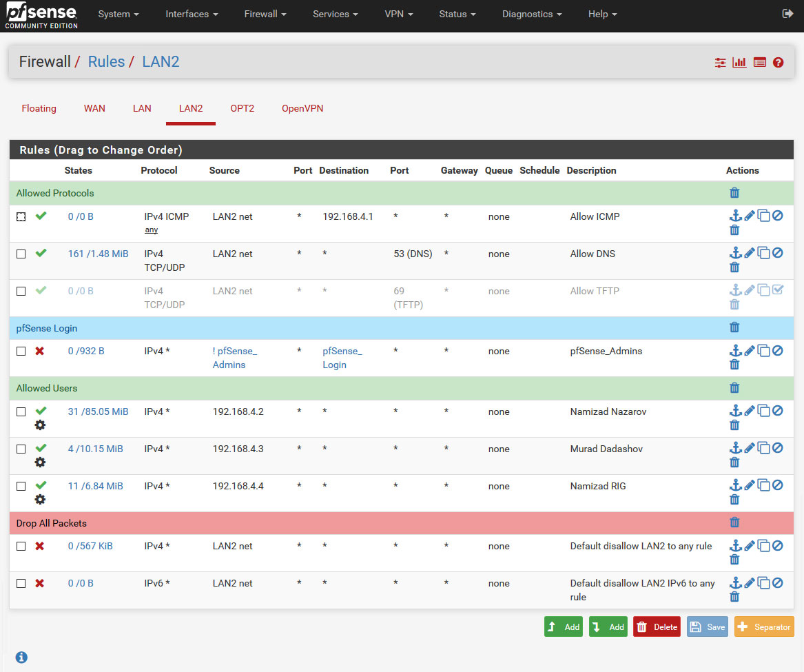
Task: Add rule to top of list
Action: (x=564, y=627)
